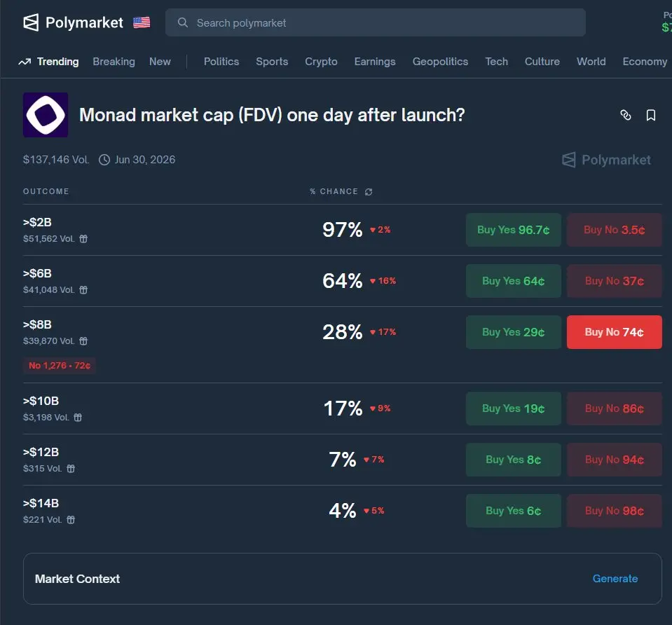Buy No 94¢ on >$12B outcome
Viewport: 672px width, 625px height.
[614, 460]
